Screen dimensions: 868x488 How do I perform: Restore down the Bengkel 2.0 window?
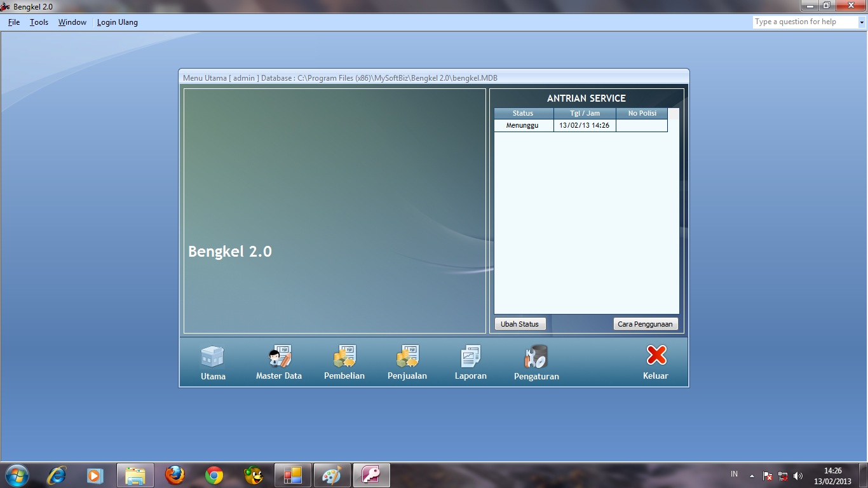[x=826, y=6]
